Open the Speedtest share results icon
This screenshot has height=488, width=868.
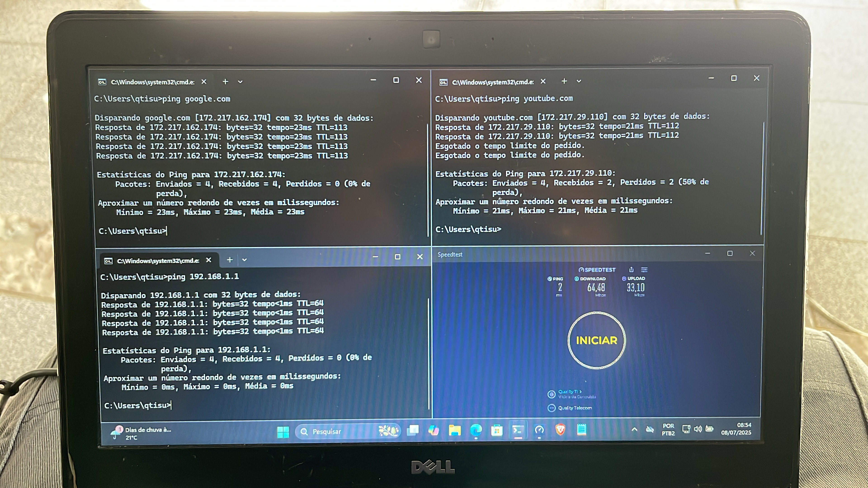coord(631,270)
